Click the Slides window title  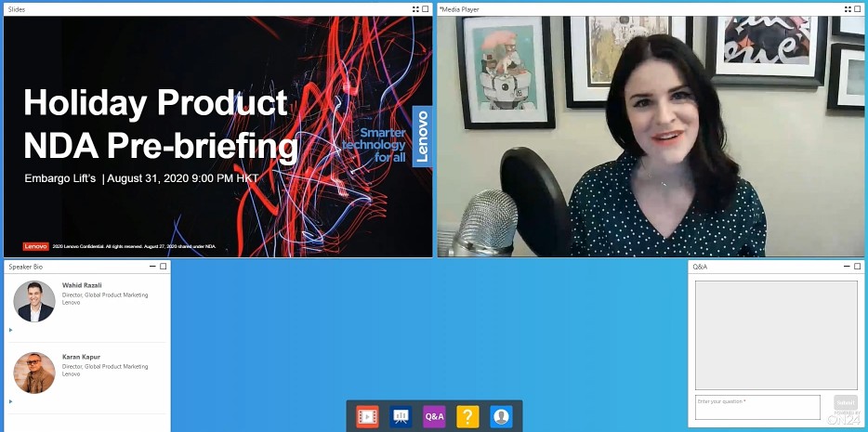[x=17, y=9]
